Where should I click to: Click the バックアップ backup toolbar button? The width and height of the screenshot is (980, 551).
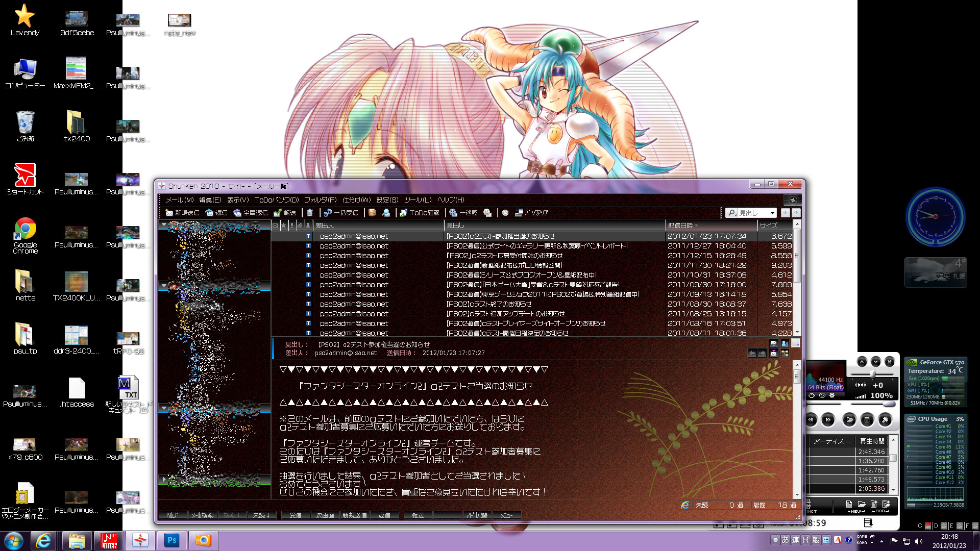531,213
